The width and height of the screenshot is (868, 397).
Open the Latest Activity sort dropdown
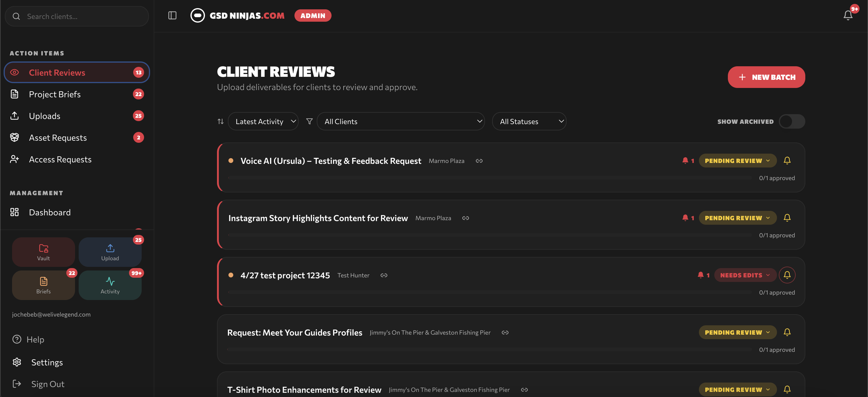click(x=263, y=121)
